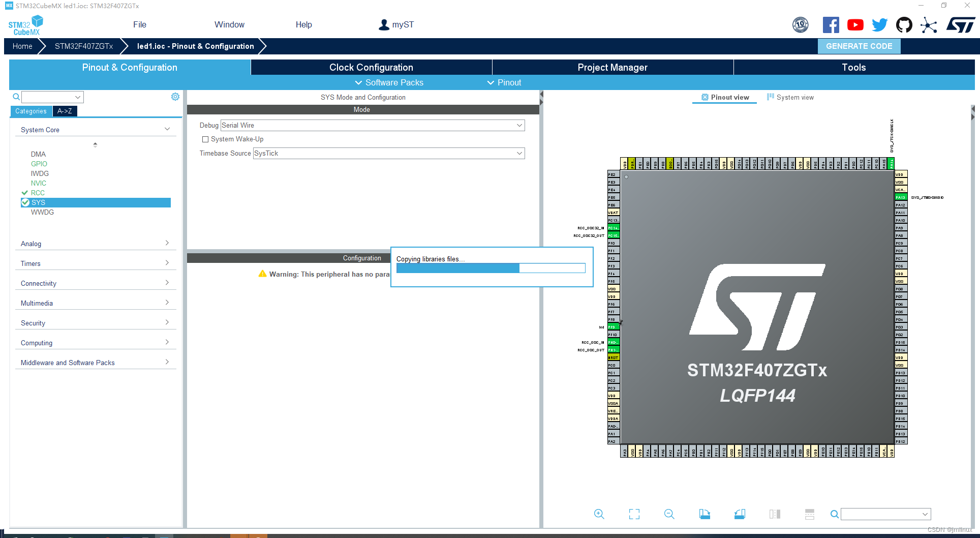Open the Window menu
980x538 pixels.
pyautogui.click(x=229, y=24)
